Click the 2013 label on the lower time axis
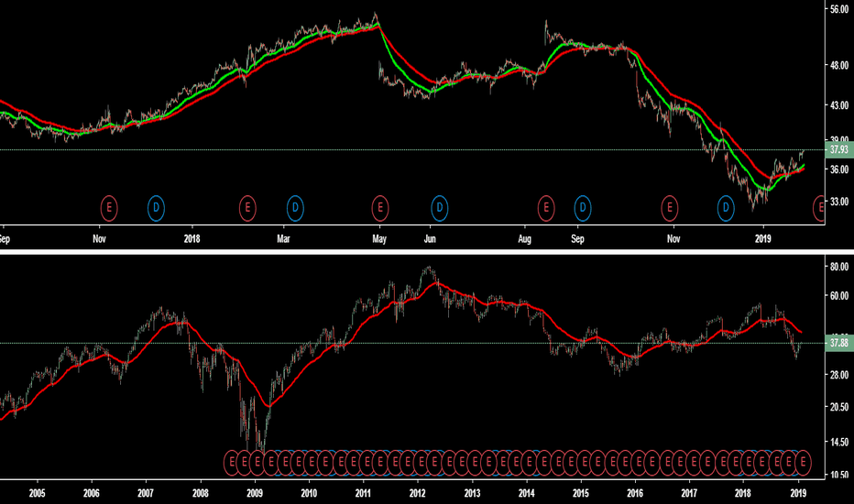 472,493
